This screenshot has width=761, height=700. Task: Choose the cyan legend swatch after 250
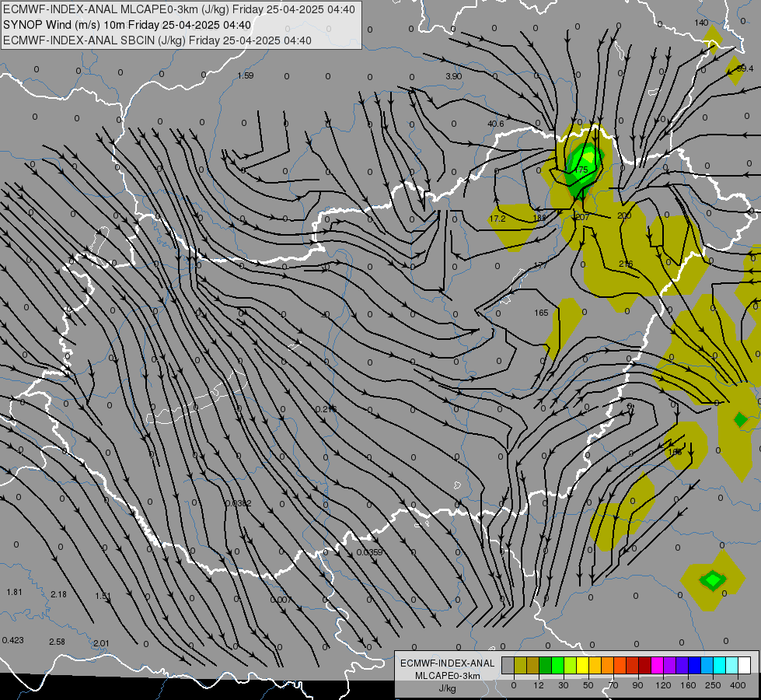(719, 665)
